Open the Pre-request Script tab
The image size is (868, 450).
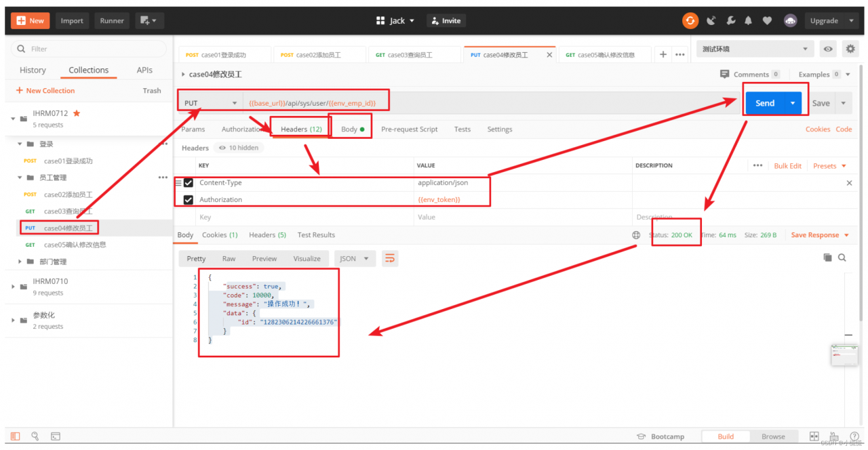click(410, 129)
